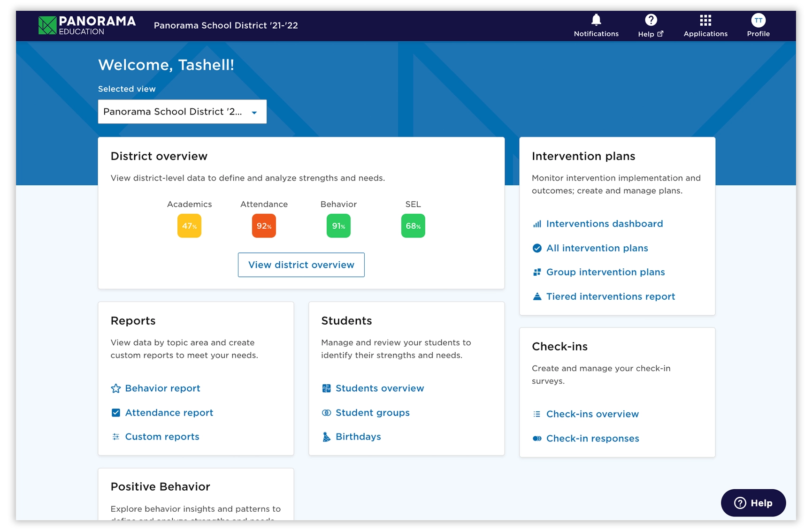
Task: Open Check-ins overview link
Action: click(x=592, y=414)
